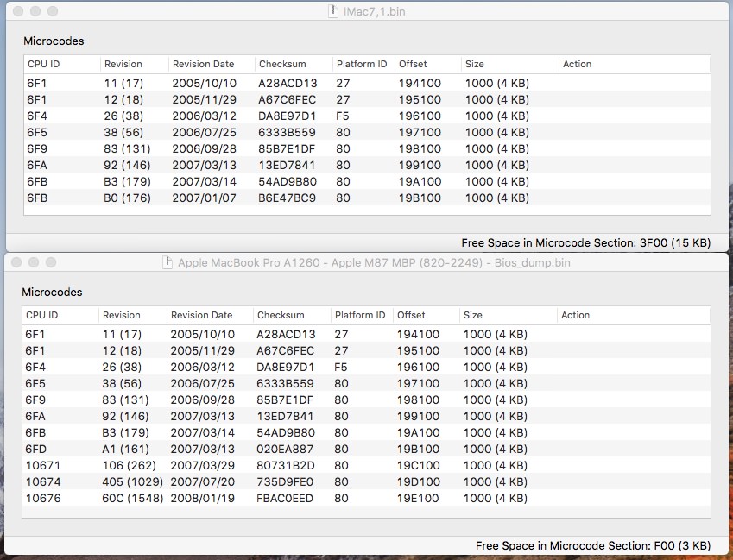This screenshot has height=560, width=733.
Task: Click checksum 735D9FE0 cell
Action: 285,481
